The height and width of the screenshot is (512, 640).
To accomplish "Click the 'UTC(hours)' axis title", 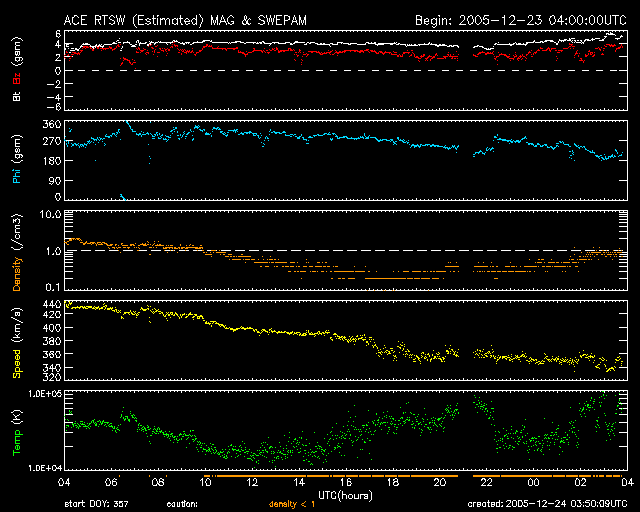I will click(345, 496).
